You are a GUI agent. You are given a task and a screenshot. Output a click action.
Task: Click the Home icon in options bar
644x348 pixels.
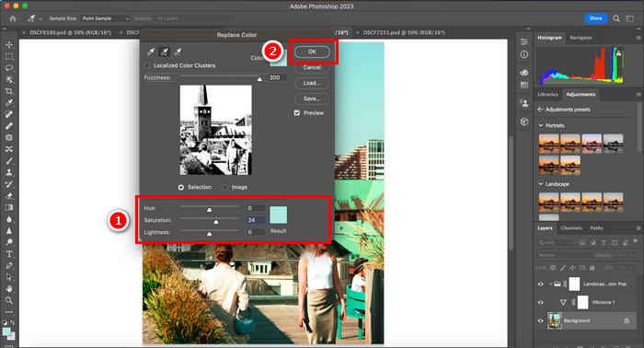13,18
